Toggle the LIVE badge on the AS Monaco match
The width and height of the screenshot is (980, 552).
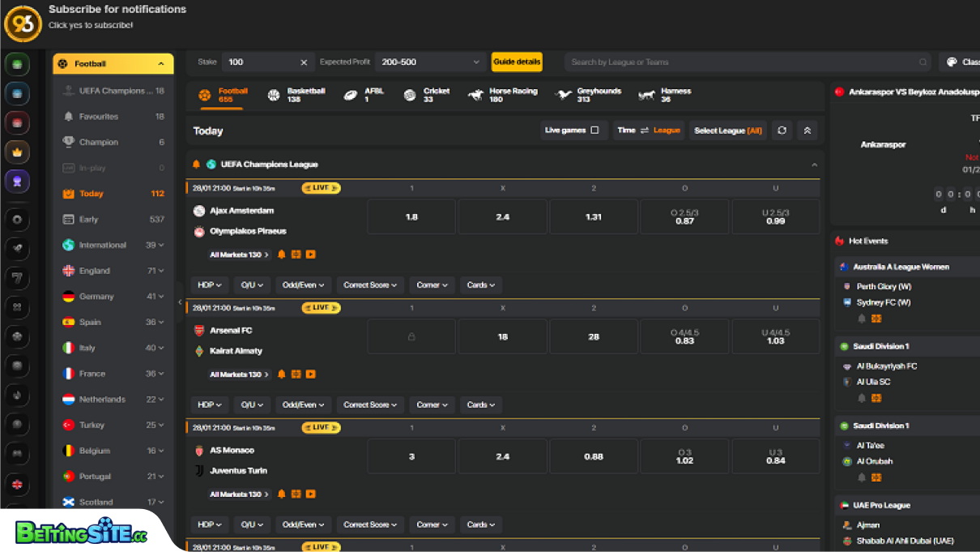tap(321, 427)
